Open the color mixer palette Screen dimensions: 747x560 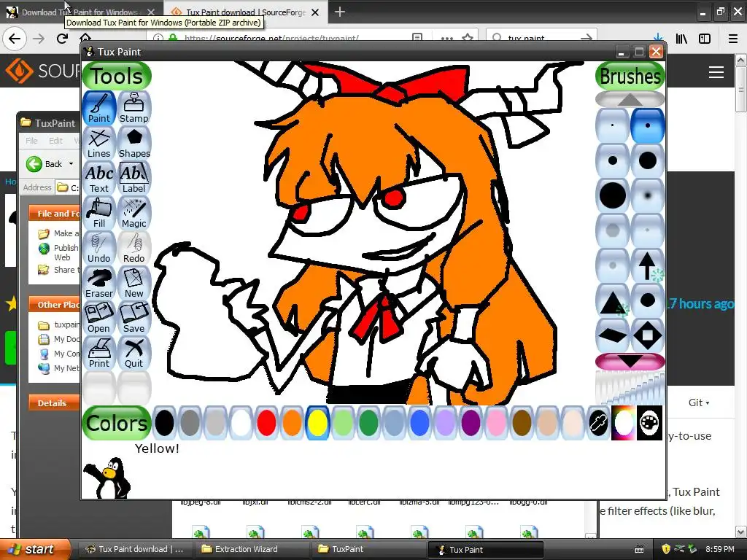pos(649,423)
